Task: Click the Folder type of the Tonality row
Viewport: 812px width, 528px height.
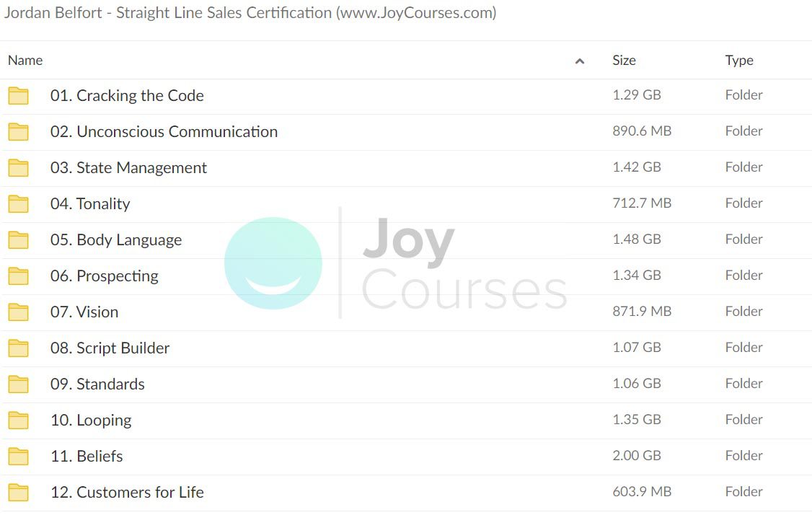Action: (743, 203)
